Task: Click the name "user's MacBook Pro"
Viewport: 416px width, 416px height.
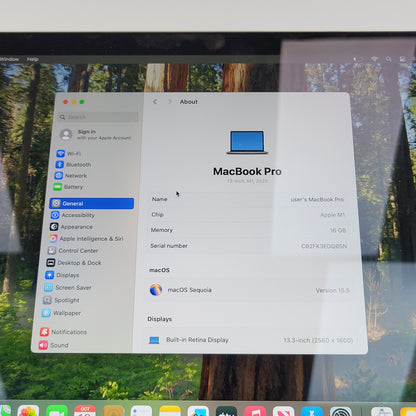Action: 317,199
